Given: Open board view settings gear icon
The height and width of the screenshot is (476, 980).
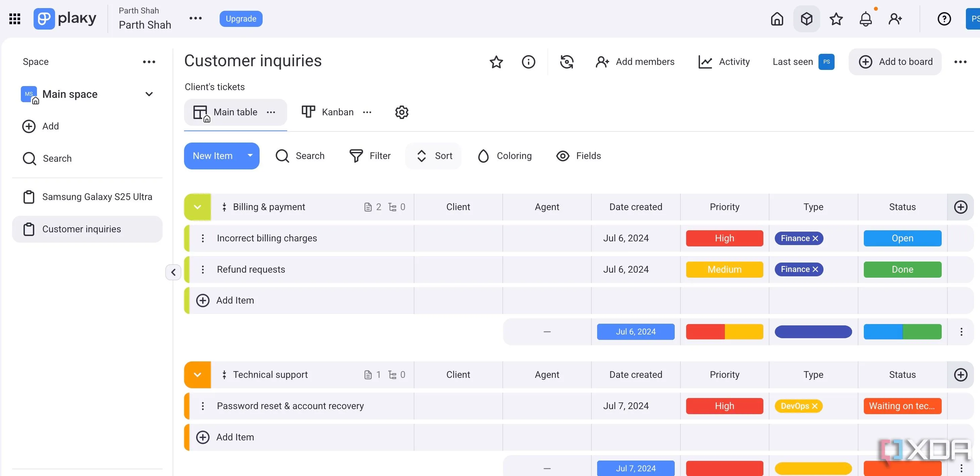Looking at the screenshot, I should [x=402, y=112].
